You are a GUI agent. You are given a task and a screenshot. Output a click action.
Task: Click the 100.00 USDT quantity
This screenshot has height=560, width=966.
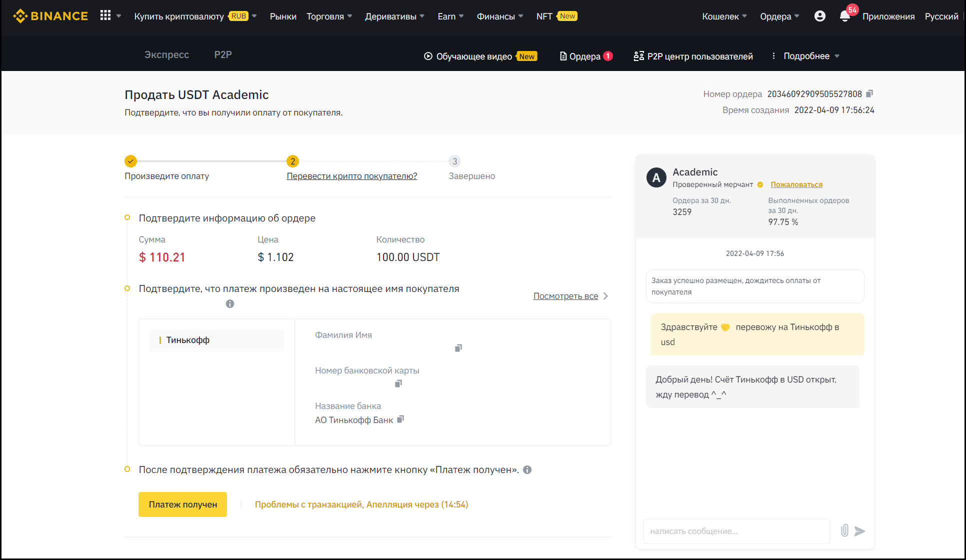tap(408, 257)
